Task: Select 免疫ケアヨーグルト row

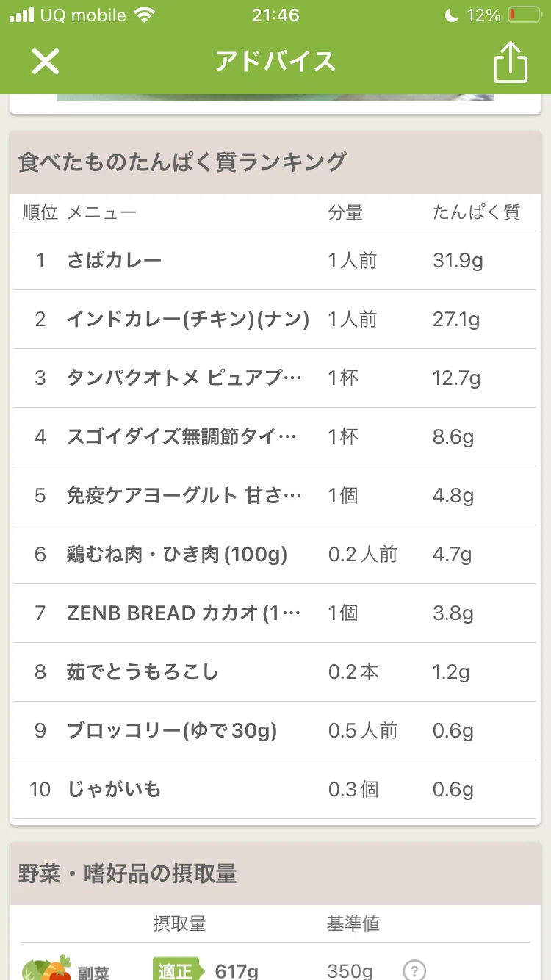Action: coord(275,496)
